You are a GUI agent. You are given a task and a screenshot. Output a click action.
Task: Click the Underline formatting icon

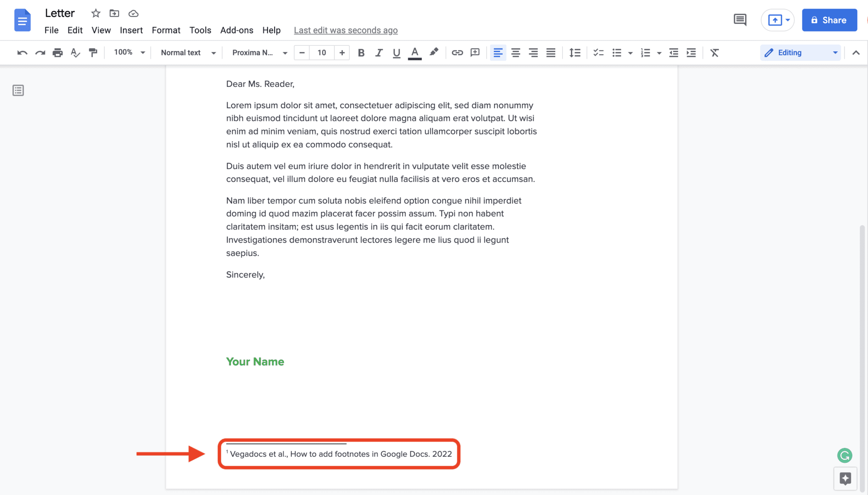point(396,53)
